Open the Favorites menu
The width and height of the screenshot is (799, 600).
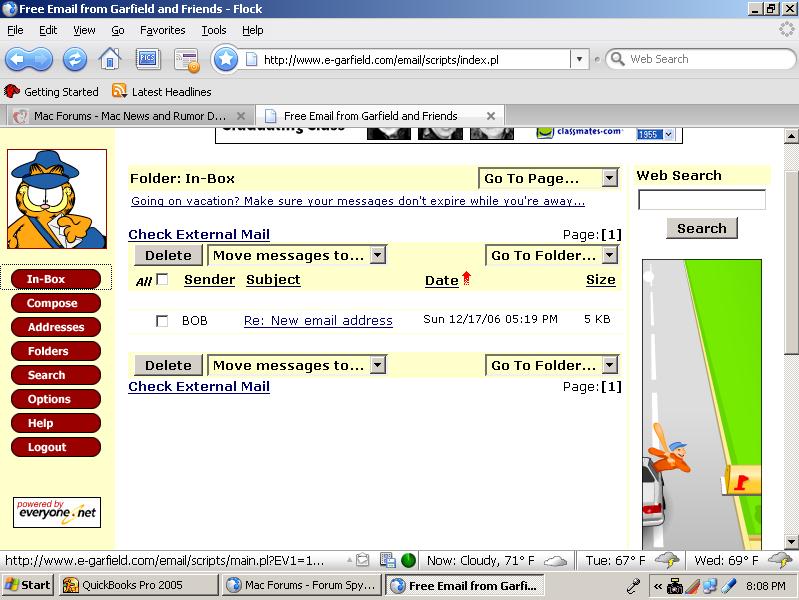[163, 30]
